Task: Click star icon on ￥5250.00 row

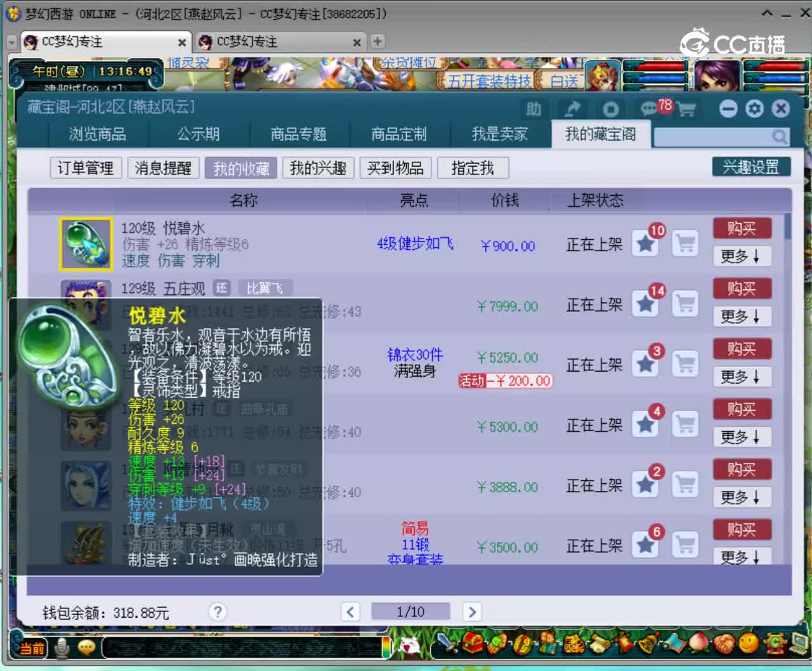Action: (x=646, y=364)
